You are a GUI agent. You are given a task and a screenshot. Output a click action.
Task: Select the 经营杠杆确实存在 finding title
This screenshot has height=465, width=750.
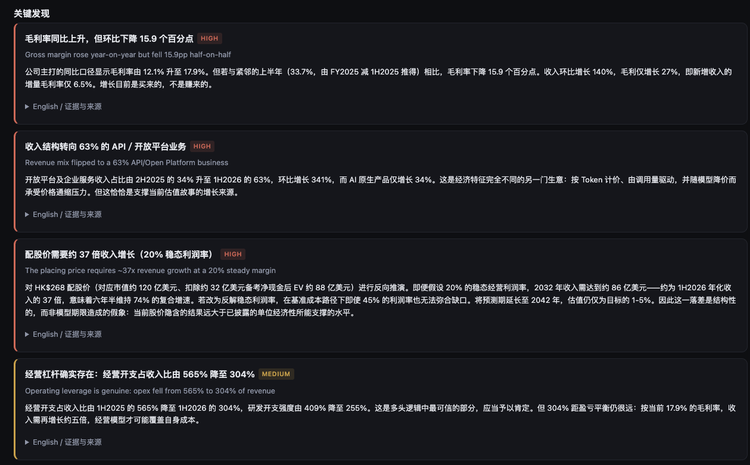(x=140, y=374)
